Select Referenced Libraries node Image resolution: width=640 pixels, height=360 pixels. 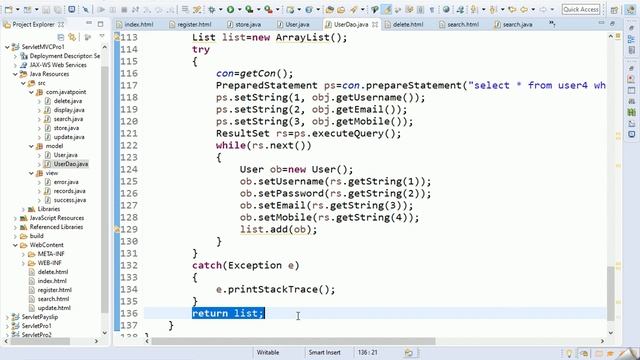pos(56,227)
